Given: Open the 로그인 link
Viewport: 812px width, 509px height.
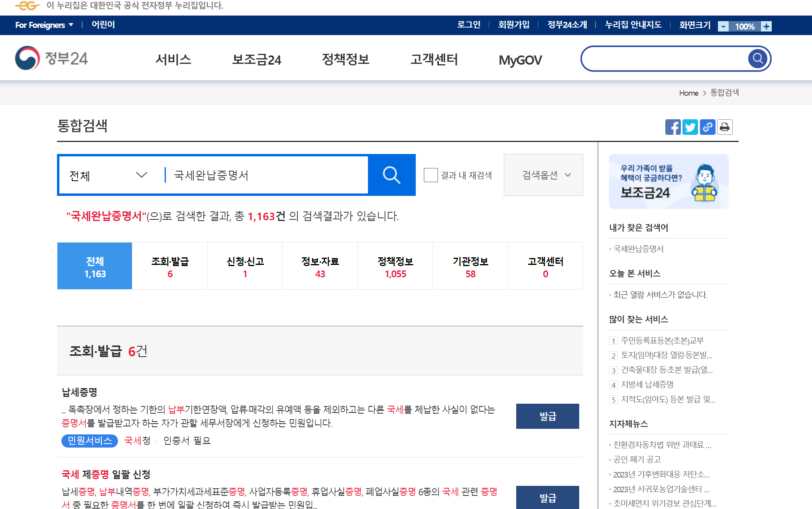Looking at the screenshot, I should point(468,25).
